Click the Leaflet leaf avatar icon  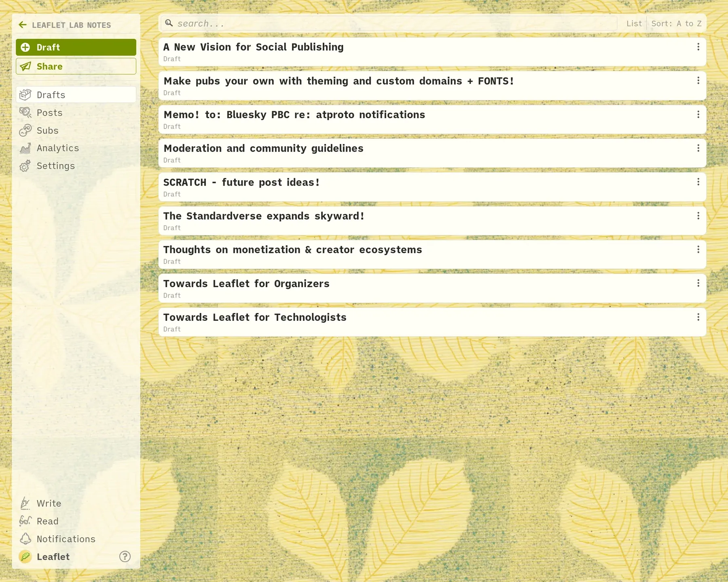[x=25, y=557]
